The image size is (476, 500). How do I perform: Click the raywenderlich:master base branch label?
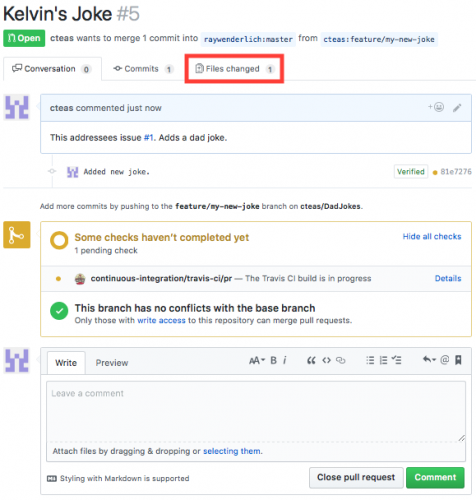point(248,39)
